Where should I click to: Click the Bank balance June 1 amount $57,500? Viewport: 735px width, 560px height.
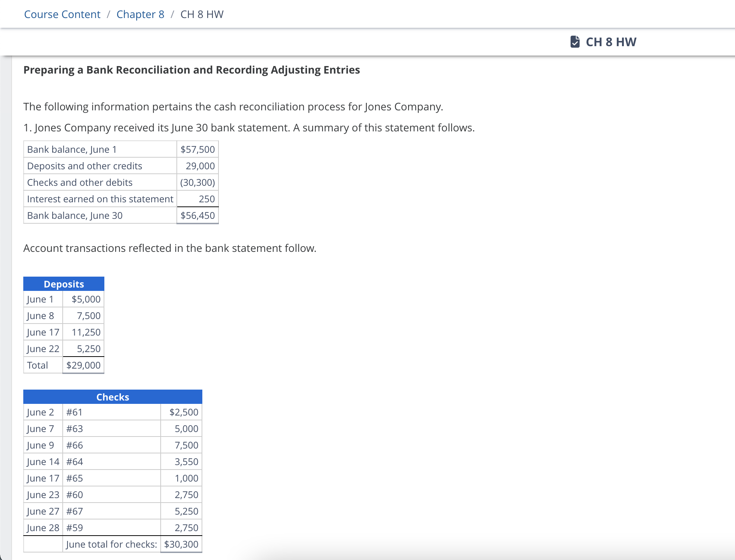tap(197, 149)
